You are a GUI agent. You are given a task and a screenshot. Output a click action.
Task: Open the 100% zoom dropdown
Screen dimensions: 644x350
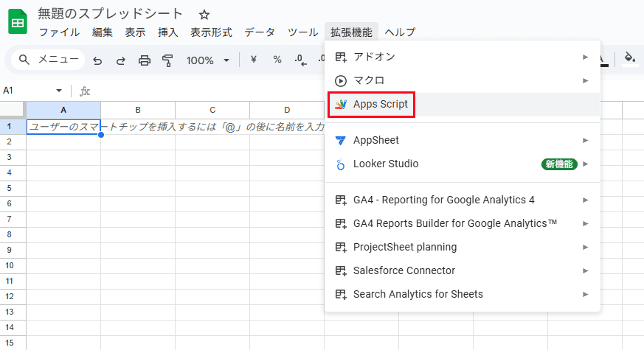point(207,60)
